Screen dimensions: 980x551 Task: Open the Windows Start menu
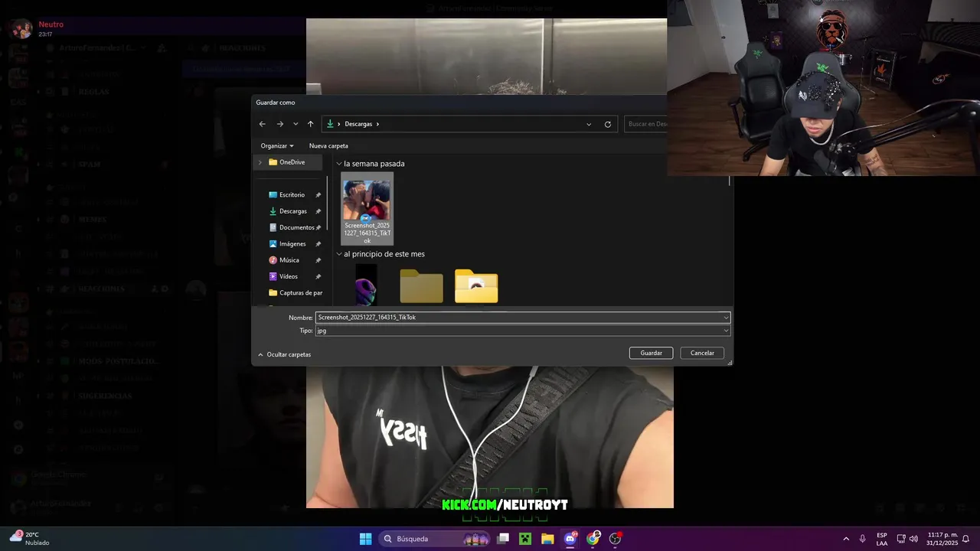(x=365, y=539)
